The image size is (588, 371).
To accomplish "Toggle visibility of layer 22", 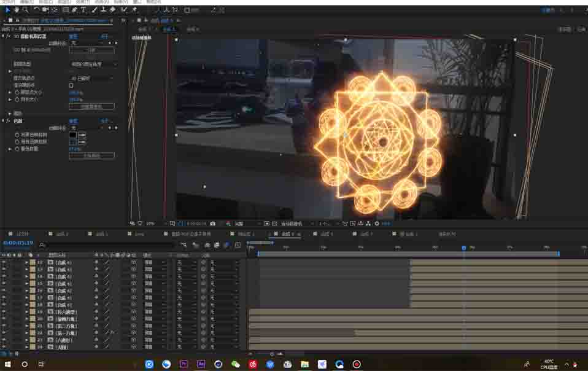I will click(4, 332).
